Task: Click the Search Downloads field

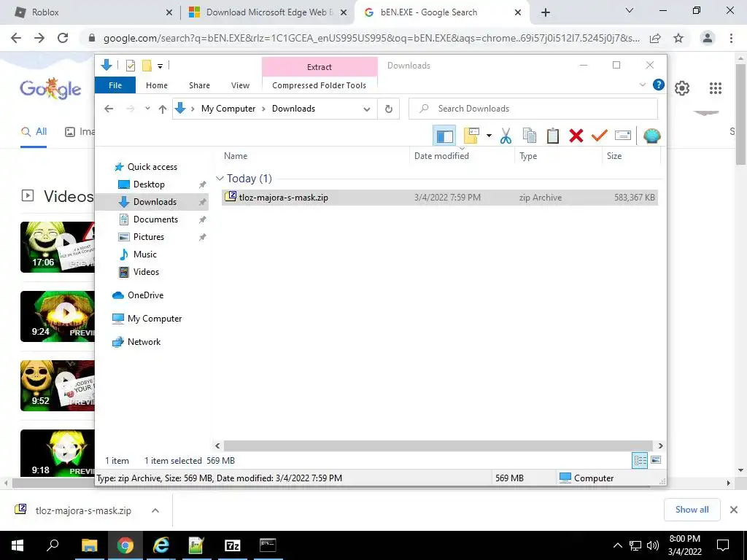Action: pyautogui.click(x=533, y=109)
